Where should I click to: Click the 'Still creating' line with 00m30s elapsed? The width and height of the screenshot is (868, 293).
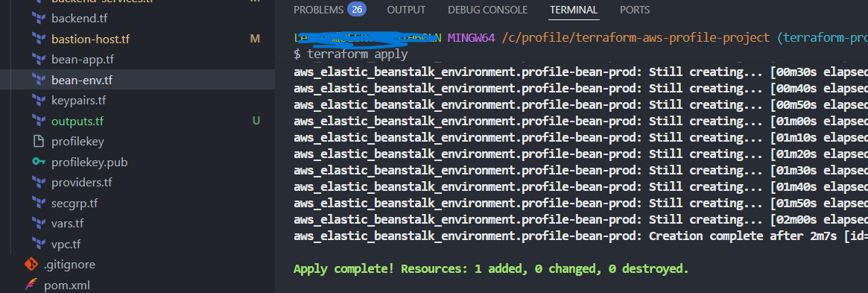point(580,72)
